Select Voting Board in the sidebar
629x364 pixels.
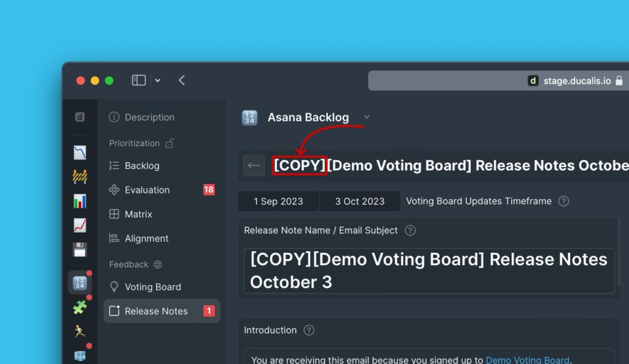pyautogui.click(x=152, y=287)
